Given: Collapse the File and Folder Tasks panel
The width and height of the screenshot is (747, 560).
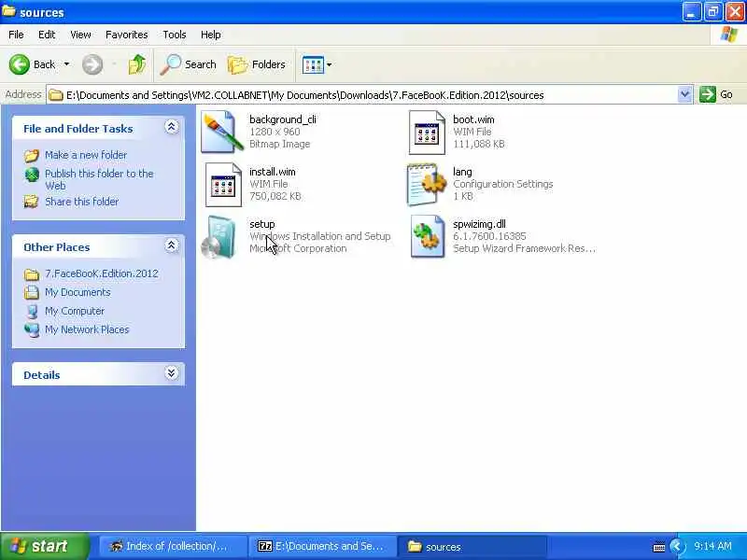Looking at the screenshot, I should point(172,127).
